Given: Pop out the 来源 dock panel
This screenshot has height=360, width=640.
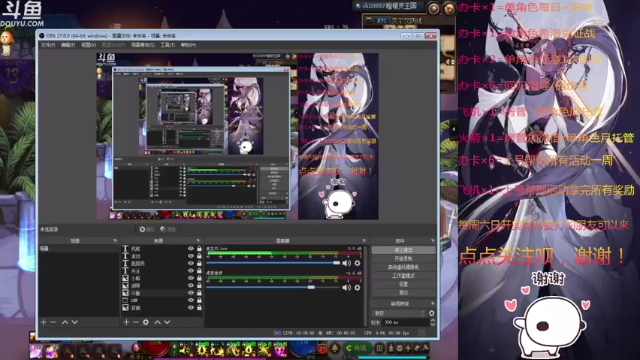Looking at the screenshot, I should point(198,241).
